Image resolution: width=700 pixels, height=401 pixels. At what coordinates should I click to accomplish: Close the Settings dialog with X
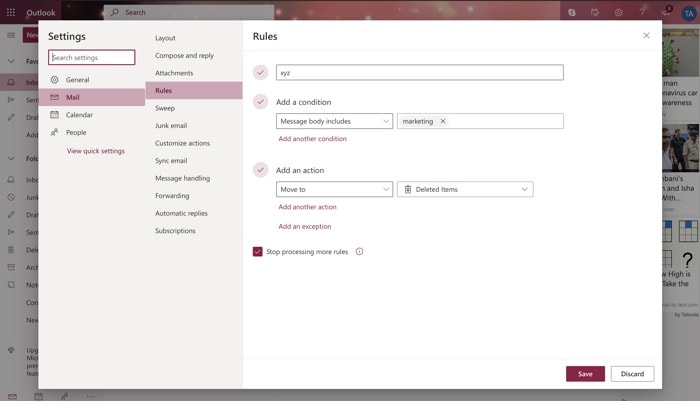(646, 35)
